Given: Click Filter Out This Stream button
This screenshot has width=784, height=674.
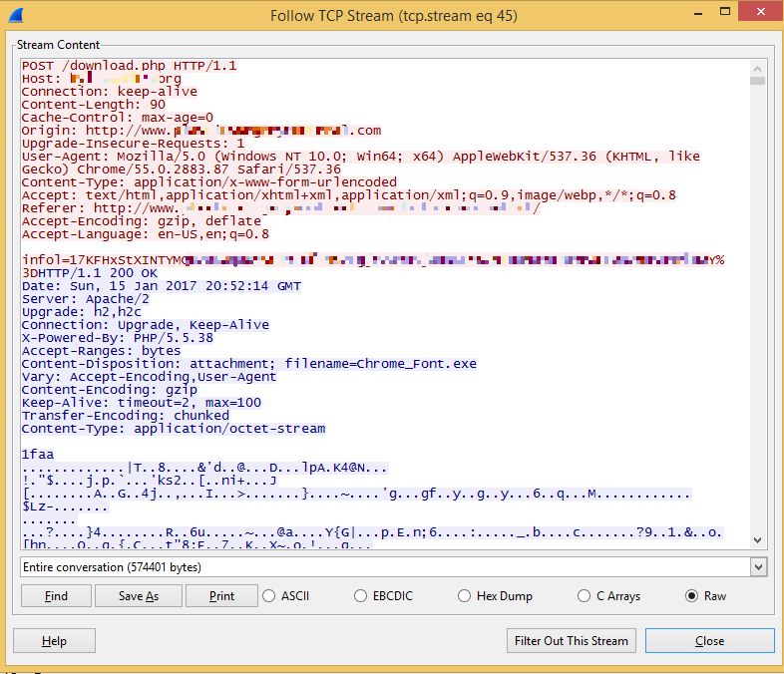Looking at the screenshot, I should tap(571, 640).
